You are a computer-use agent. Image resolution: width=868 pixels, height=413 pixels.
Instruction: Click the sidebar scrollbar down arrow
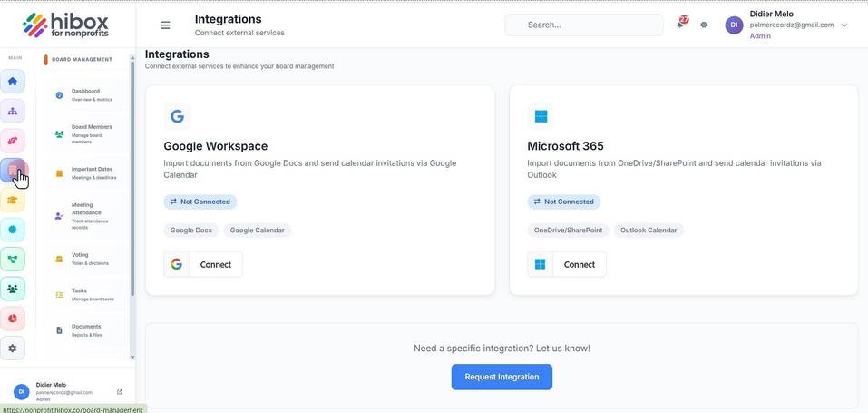click(132, 358)
